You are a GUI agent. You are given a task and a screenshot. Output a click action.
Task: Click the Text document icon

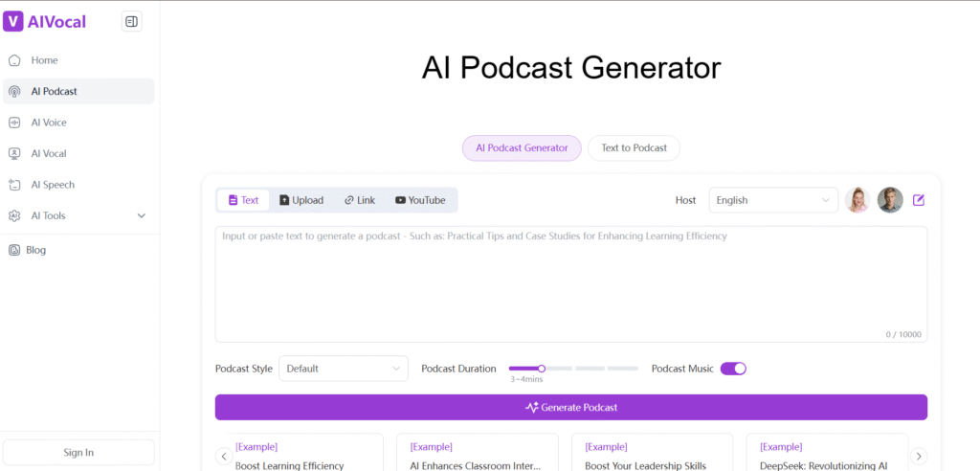234,200
